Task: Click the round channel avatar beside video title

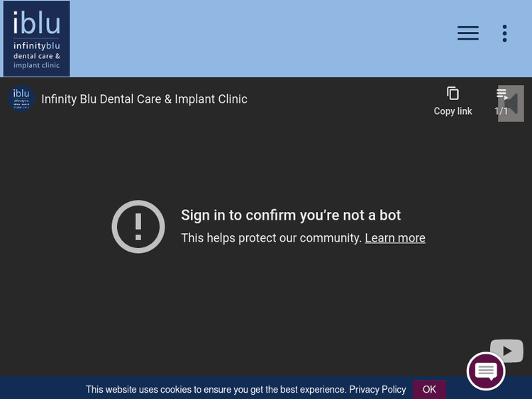Action: tap(21, 99)
